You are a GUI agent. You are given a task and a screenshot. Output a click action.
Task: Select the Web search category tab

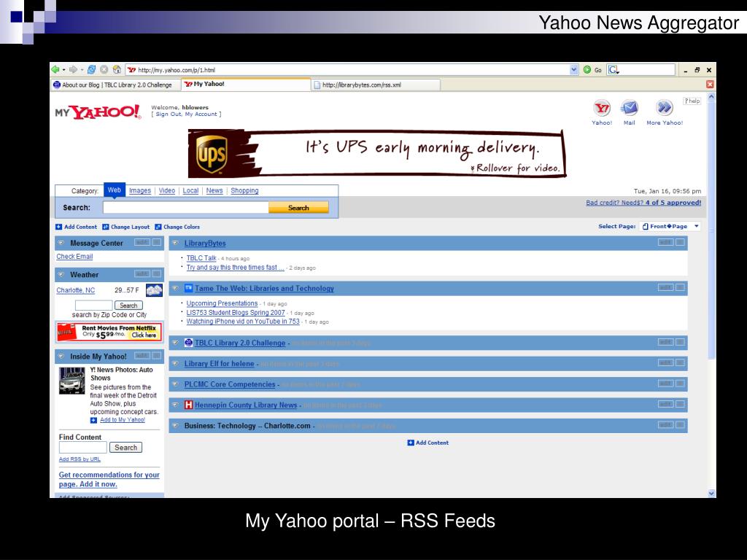pyautogui.click(x=115, y=190)
